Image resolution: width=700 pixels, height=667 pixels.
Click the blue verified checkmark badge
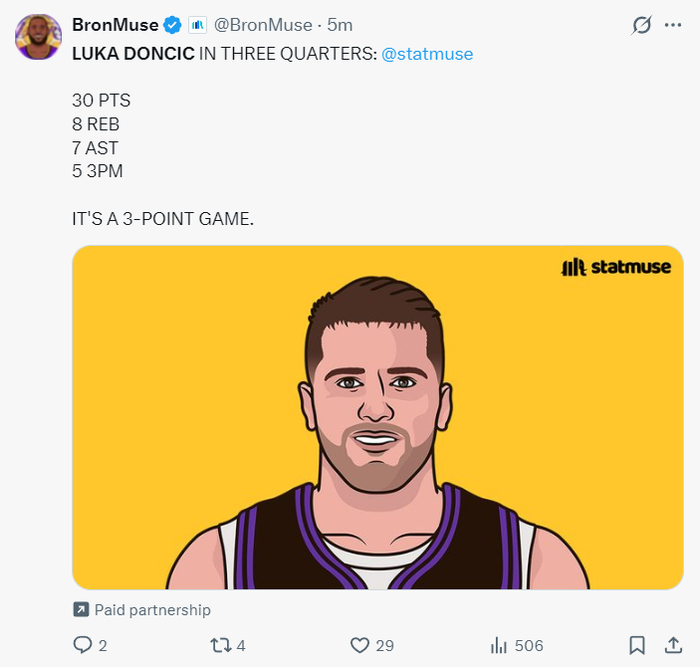tap(173, 25)
